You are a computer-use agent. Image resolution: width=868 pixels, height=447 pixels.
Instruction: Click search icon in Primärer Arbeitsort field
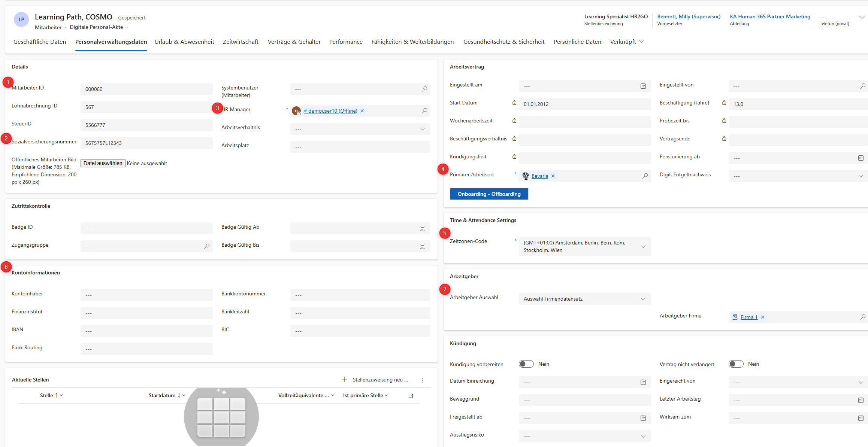pyautogui.click(x=645, y=176)
